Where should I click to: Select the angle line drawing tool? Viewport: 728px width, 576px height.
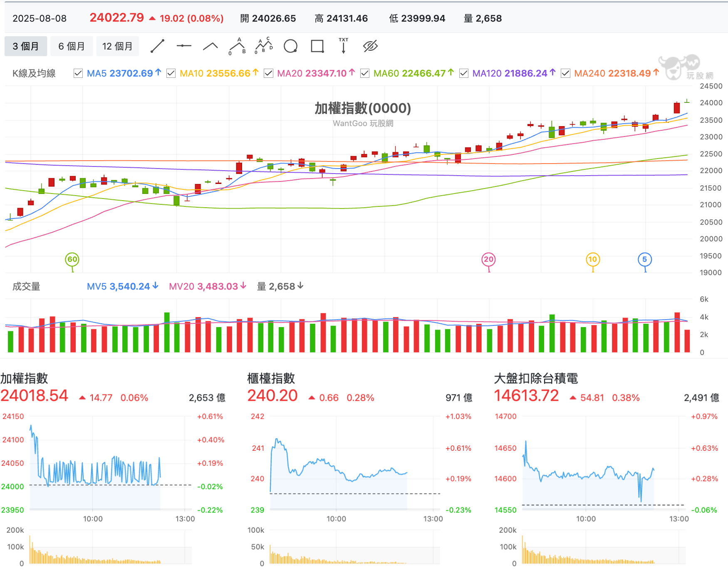point(210,46)
